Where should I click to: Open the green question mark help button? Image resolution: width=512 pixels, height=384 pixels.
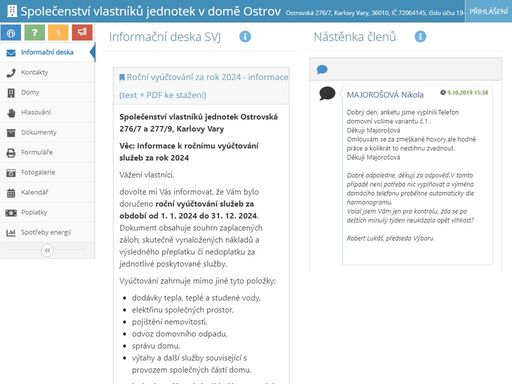point(35,33)
